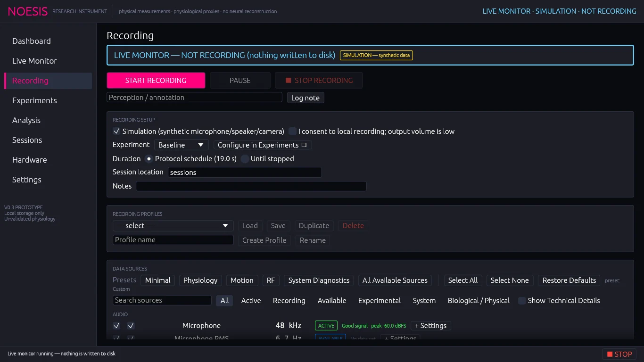644x362 pixels.
Task: Click into the Notes input field
Action: 251,186
